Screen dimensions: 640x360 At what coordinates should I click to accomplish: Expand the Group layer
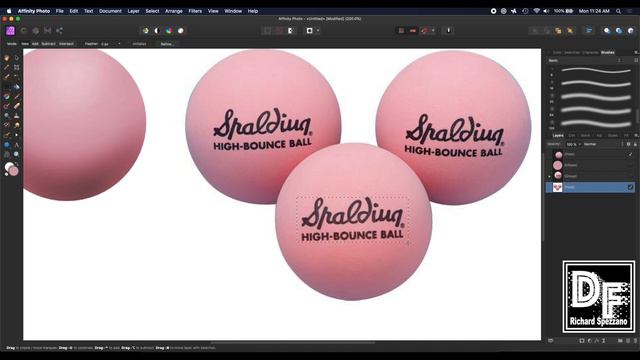549,176
